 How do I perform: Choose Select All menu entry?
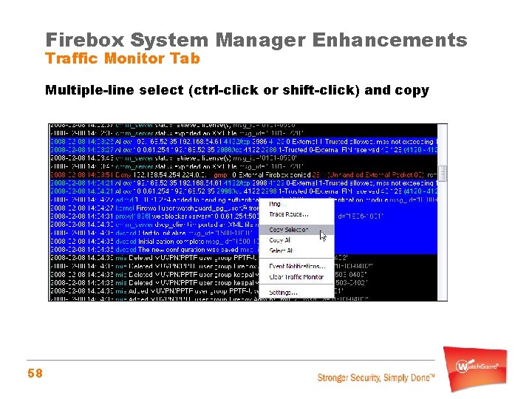[296, 250]
